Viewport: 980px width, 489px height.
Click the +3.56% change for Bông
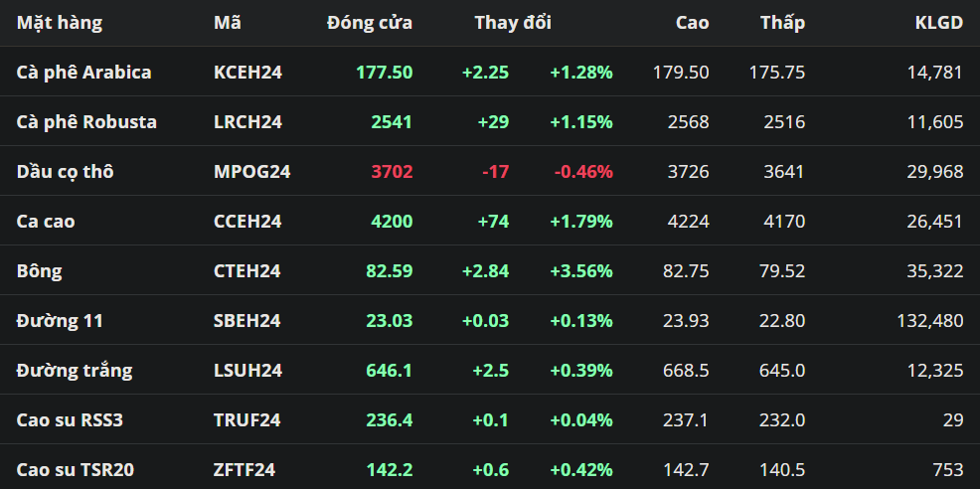[x=580, y=270]
